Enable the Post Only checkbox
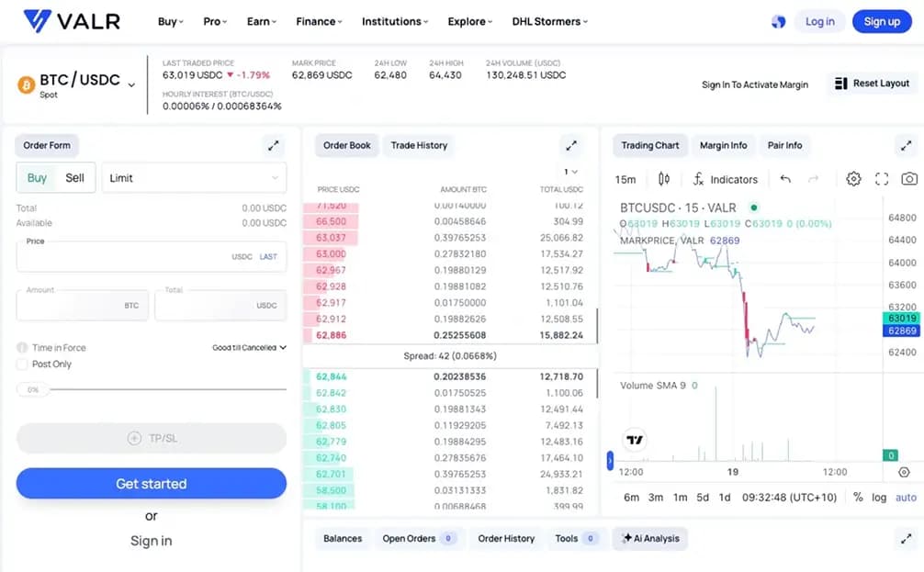 pos(22,365)
